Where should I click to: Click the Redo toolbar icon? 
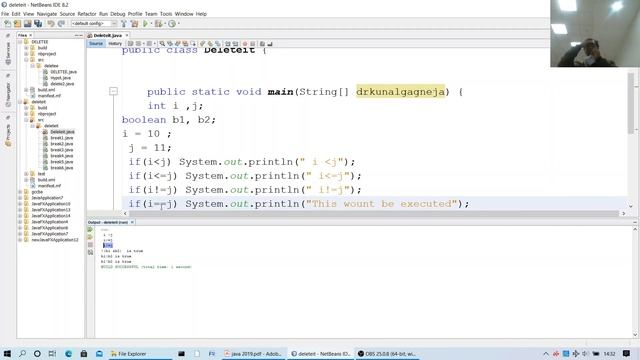point(61,24)
